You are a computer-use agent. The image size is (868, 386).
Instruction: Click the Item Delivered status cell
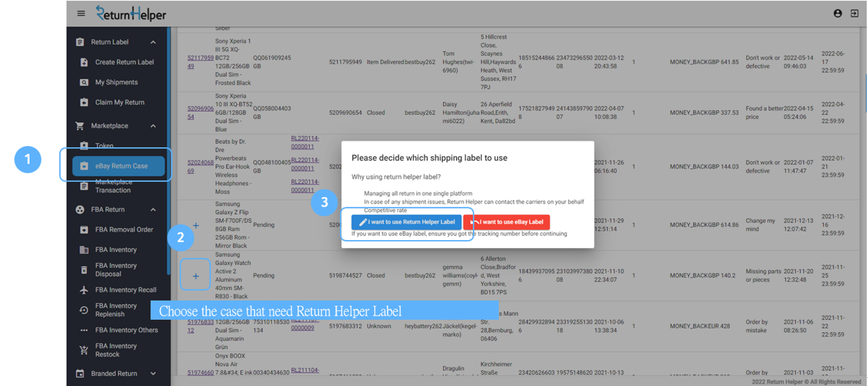385,62
